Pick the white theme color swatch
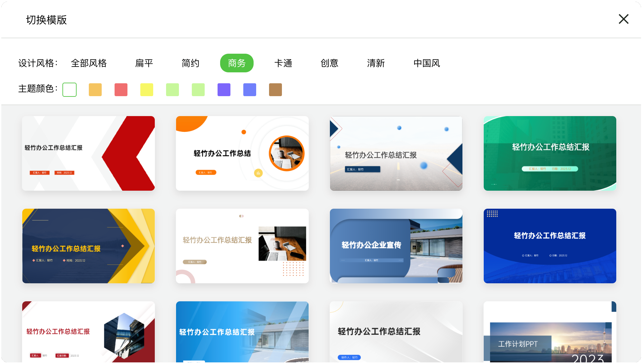Viewport: 643px width, 364px height. point(70,90)
